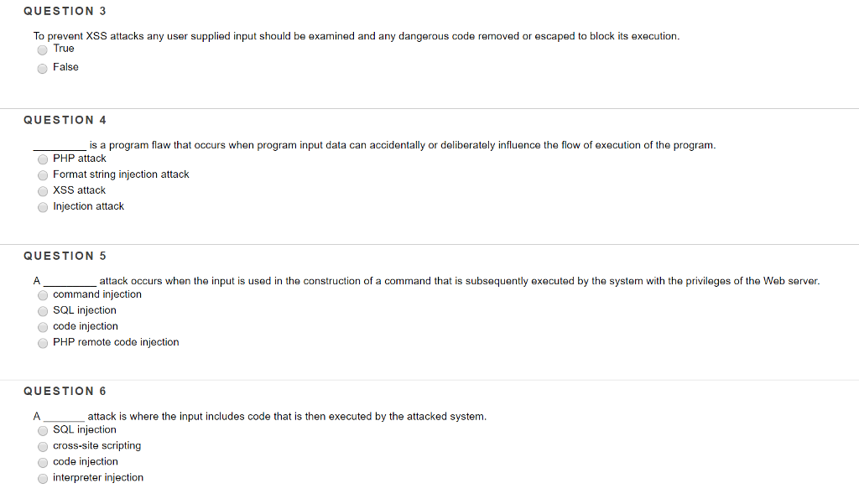Image resolution: width=859 pixels, height=504 pixels.
Task: Choose SQL injection for Question 5
Action: (42, 310)
